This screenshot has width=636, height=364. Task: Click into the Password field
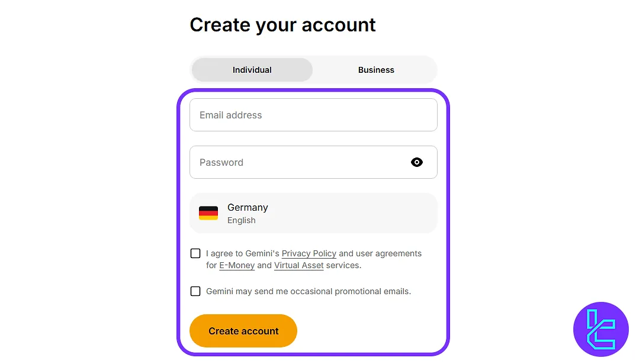click(x=296, y=162)
